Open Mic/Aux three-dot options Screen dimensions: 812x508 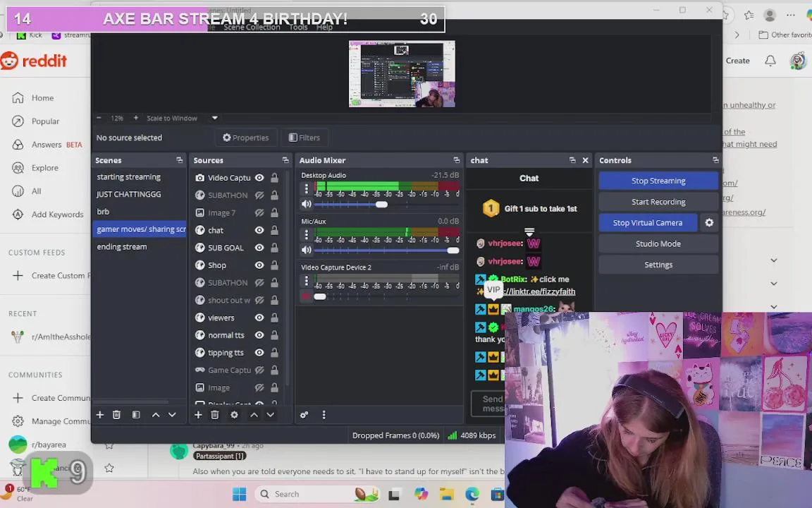[x=306, y=234]
